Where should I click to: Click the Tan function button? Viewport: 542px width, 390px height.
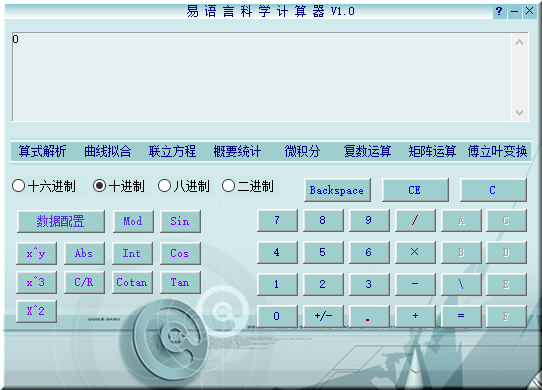pyautogui.click(x=180, y=282)
